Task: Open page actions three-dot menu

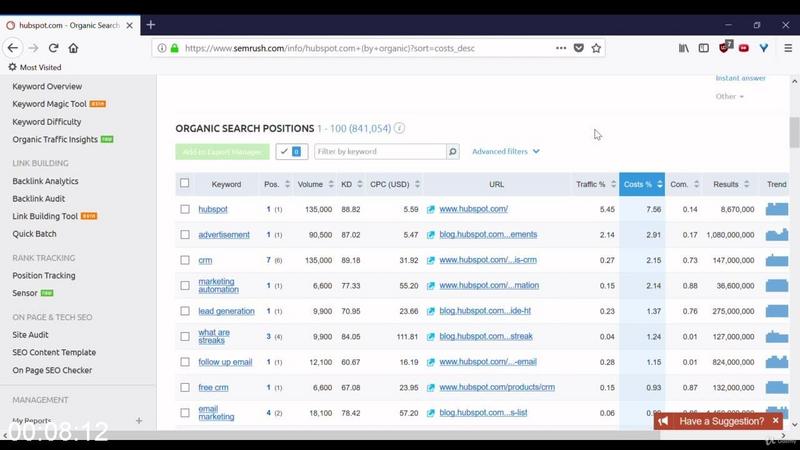Action: 561,48
